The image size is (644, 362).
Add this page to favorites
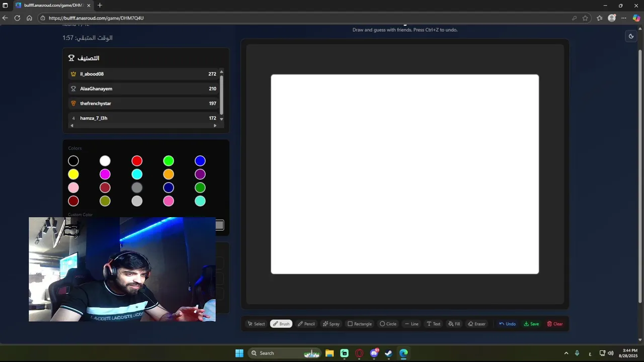pyautogui.click(x=585, y=18)
